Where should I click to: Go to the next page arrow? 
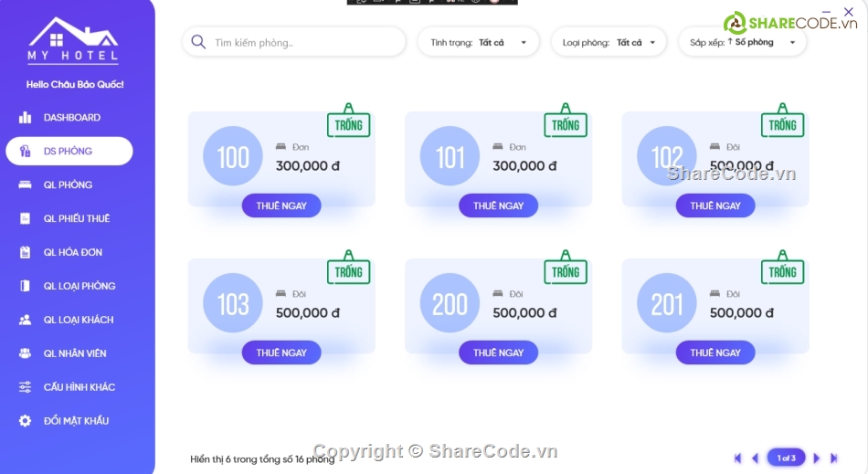[816, 458]
